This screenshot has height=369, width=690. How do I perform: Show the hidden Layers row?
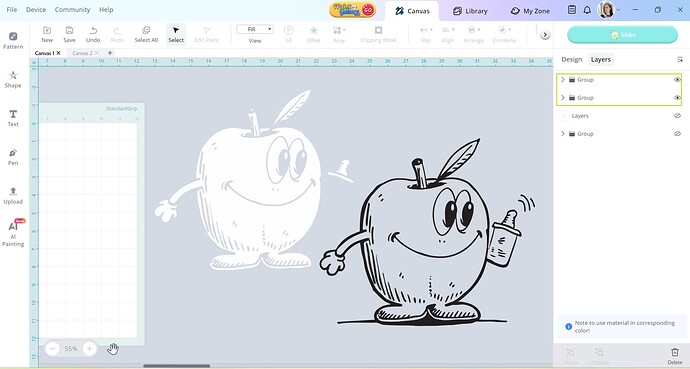[x=677, y=116]
